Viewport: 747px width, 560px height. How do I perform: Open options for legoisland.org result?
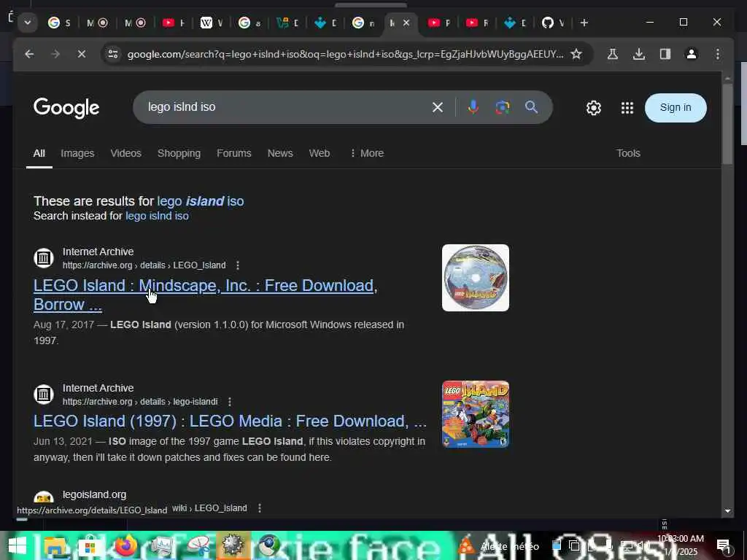(260, 508)
